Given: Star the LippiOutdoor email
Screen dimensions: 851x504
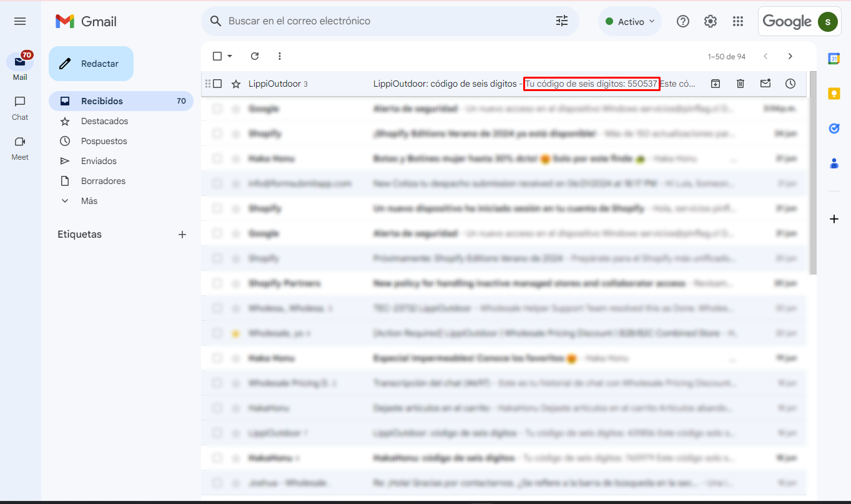Looking at the screenshot, I should click(x=236, y=84).
